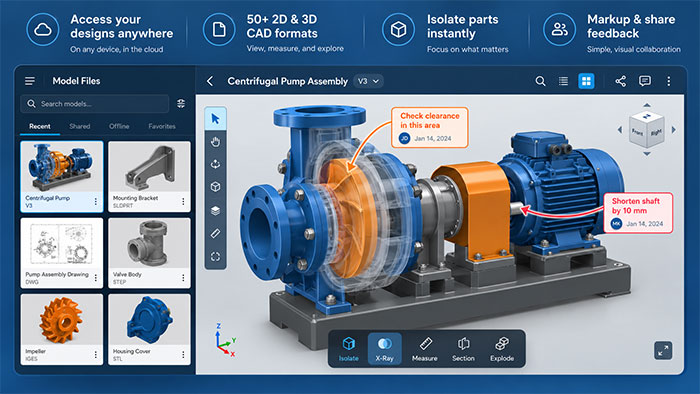700x394 pixels.
Task: Go back using the arrow beside the title
Action: coord(210,81)
